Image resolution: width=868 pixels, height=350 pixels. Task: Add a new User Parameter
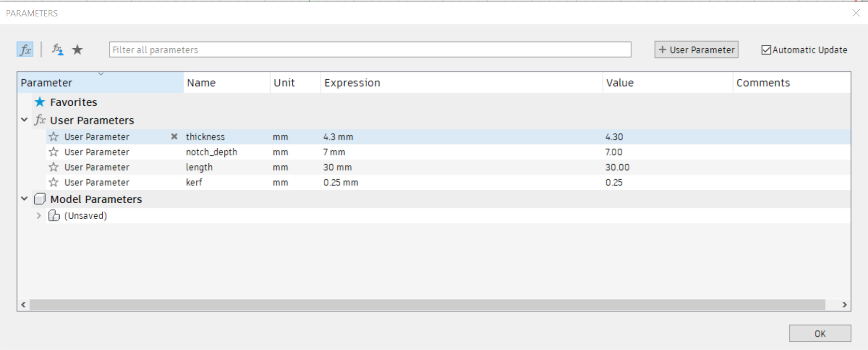click(x=696, y=50)
